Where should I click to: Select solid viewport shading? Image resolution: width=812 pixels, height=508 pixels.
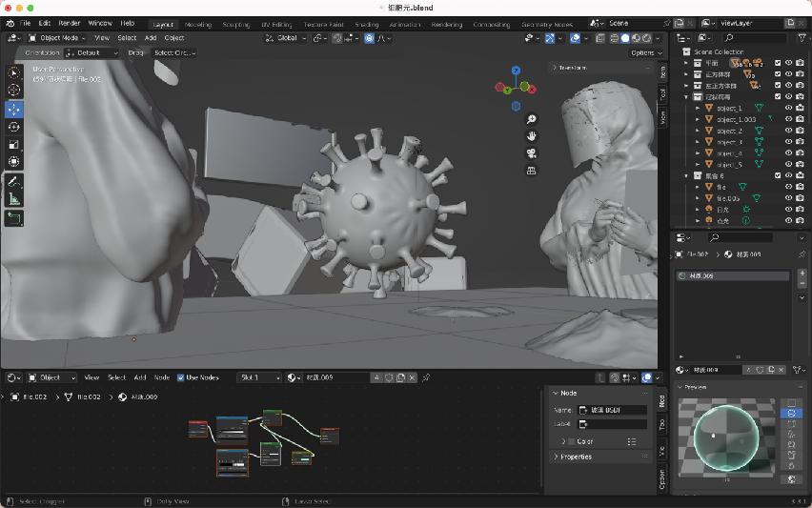tap(625, 38)
